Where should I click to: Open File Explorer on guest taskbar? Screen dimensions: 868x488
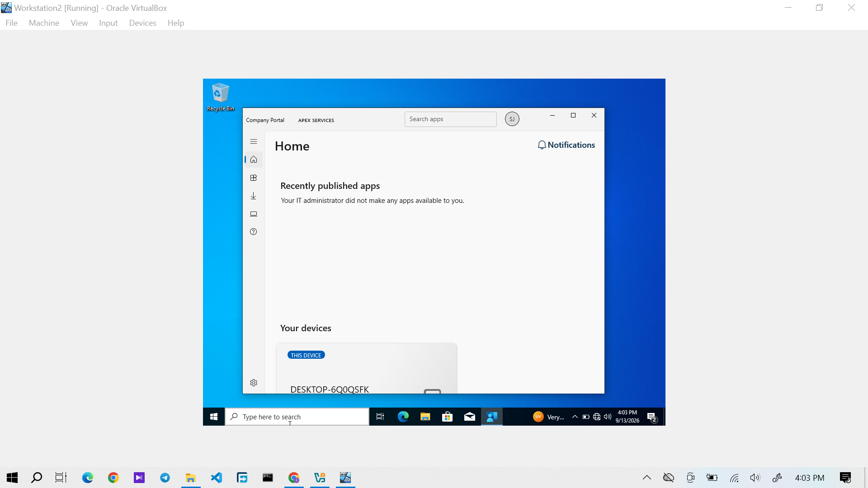(425, 417)
